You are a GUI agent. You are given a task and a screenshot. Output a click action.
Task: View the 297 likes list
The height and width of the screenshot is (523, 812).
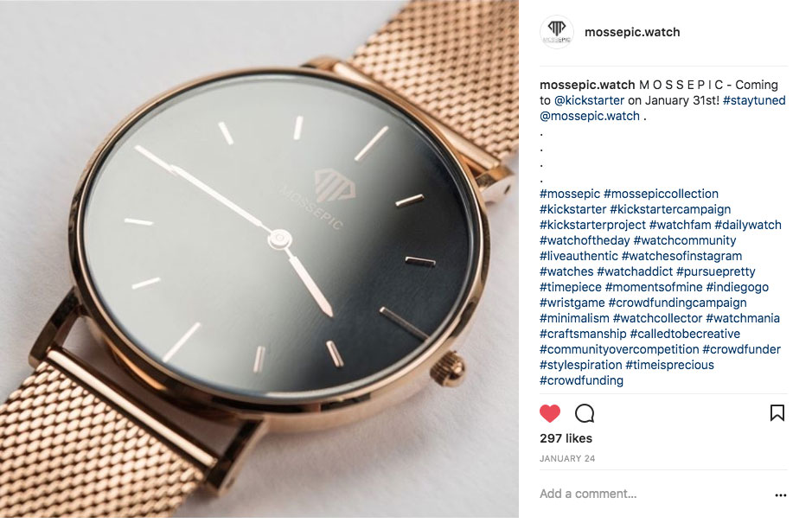pyautogui.click(x=566, y=438)
